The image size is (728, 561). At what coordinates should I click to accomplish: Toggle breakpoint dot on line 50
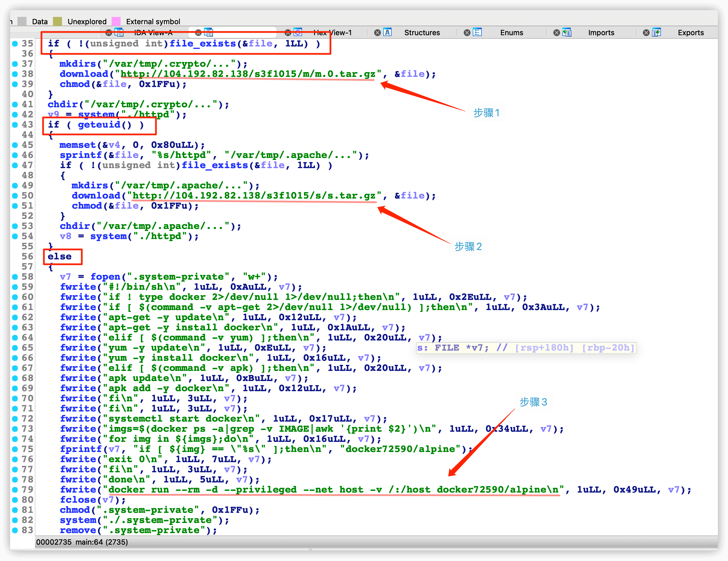tap(15, 195)
